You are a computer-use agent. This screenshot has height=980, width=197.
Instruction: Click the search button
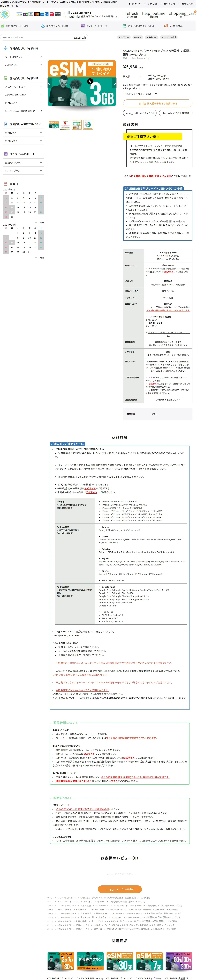pos(80,37)
